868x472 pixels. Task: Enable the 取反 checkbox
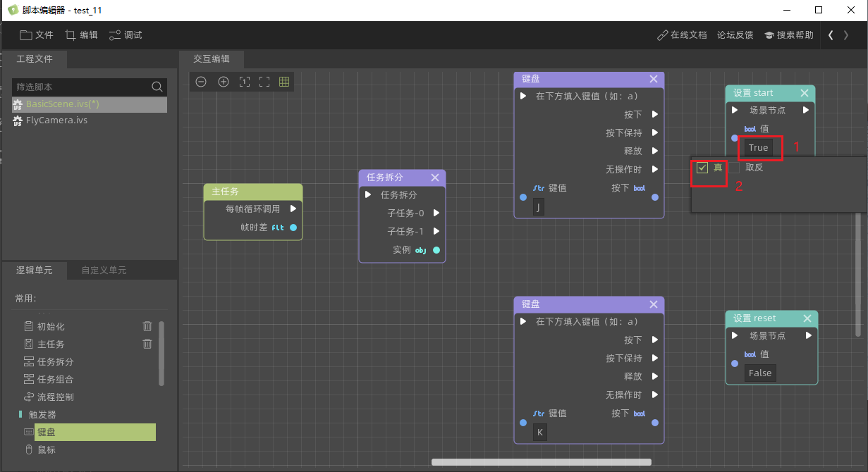[735, 168]
